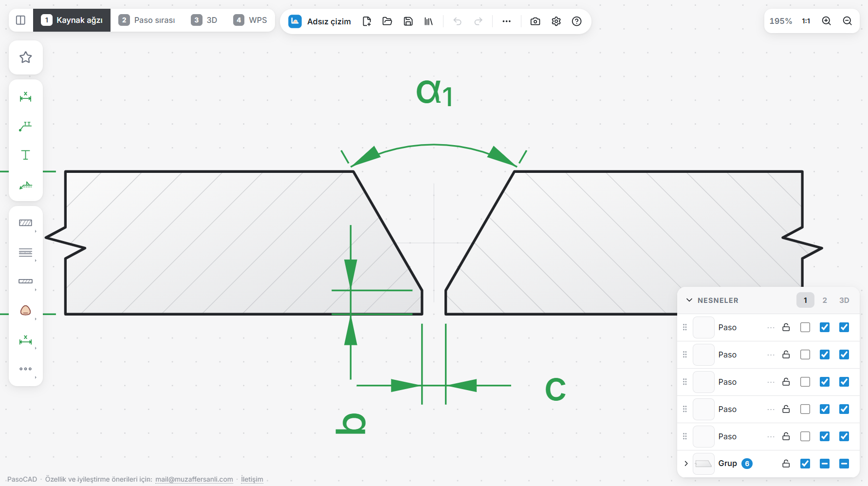Select the weld bead pass tool
868x486 pixels.
(26, 311)
